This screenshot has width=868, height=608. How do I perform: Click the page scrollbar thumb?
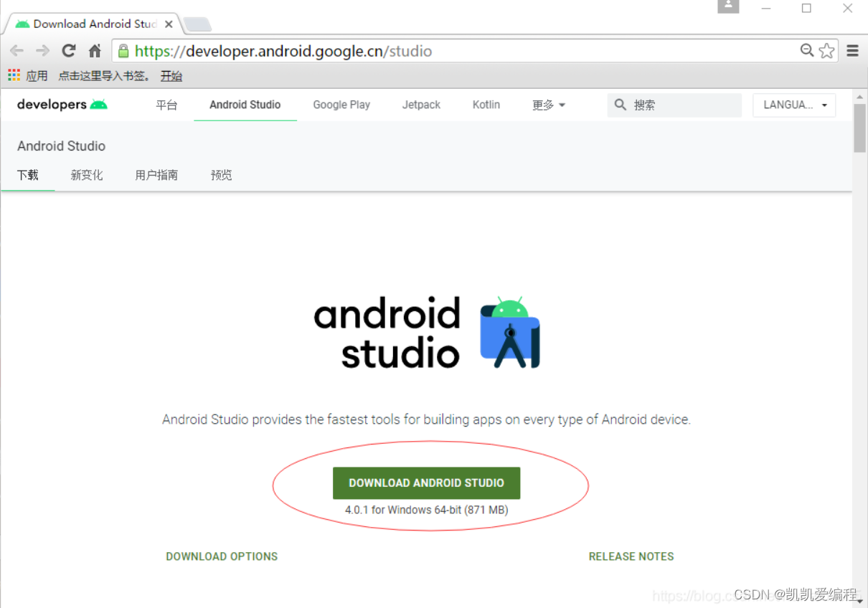click(x=859, y=128)
